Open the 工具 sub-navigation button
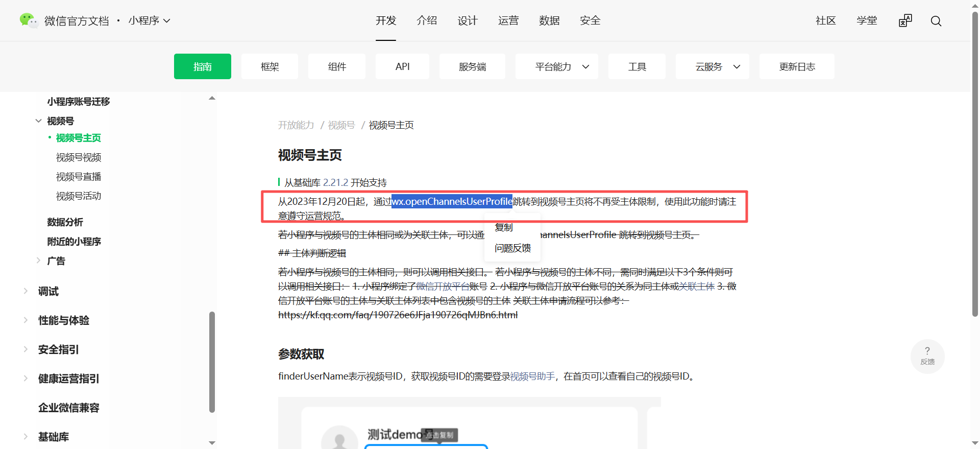This screenshot has height=449, width=980. (637, 66)
